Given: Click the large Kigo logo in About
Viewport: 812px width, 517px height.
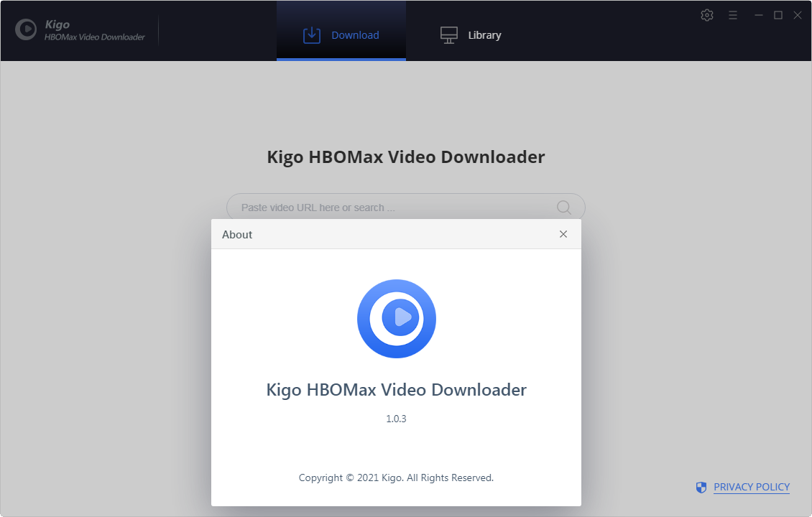Looking at the screenshot, I should click(397, 318).
